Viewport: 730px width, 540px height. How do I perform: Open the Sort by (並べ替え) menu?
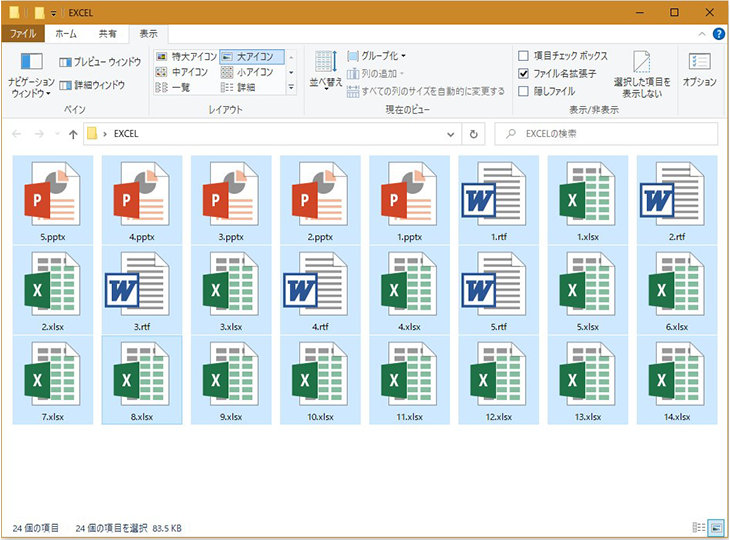pyautogui.click(x=325, y=70)
